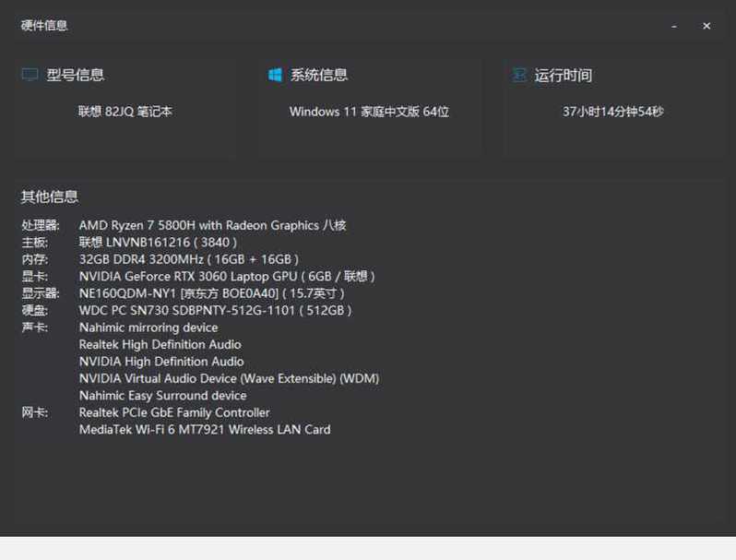This screenshot has width=736, height=560.
Task: Click the 运行时间 heading
Action: coord(563,76)
